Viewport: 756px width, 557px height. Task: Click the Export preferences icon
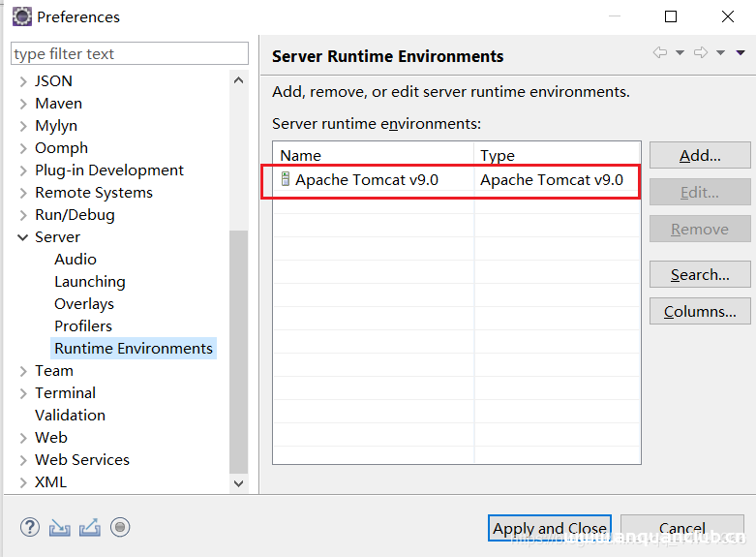coord(90,528)
